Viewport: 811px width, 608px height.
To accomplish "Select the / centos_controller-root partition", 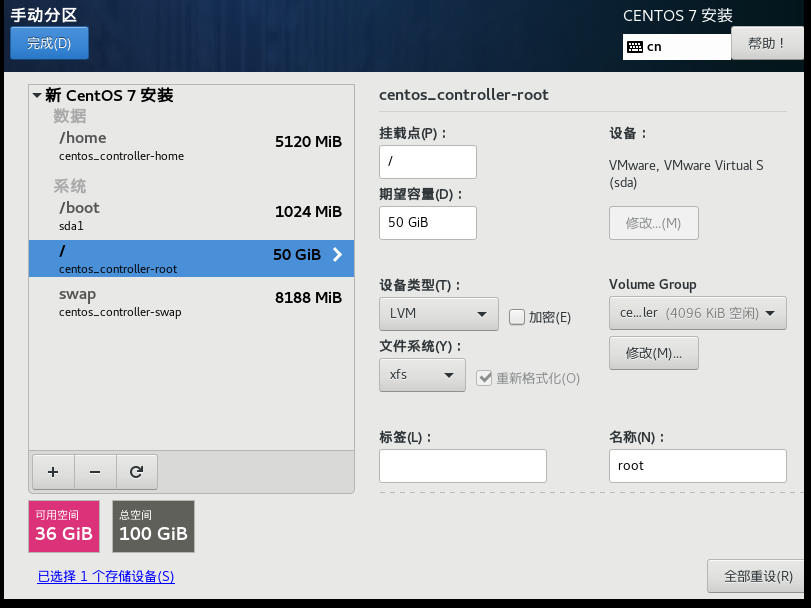I will pos(191,259).
